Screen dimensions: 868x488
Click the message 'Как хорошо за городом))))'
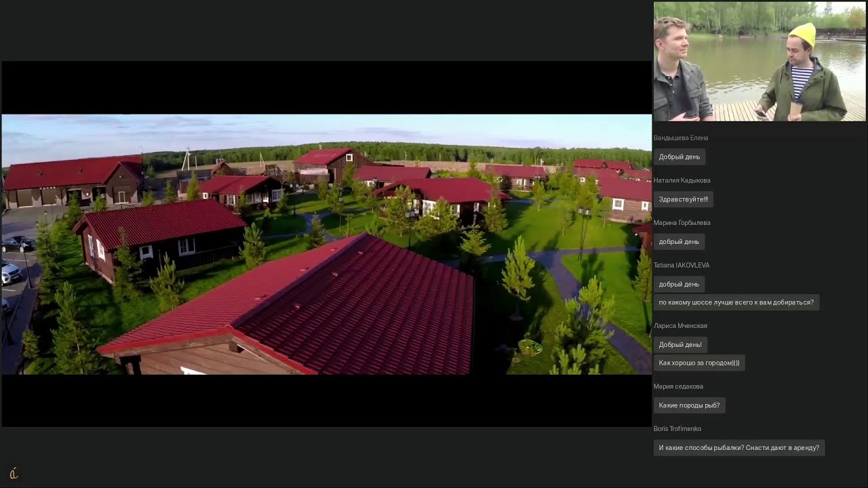[x=699, y=363]
